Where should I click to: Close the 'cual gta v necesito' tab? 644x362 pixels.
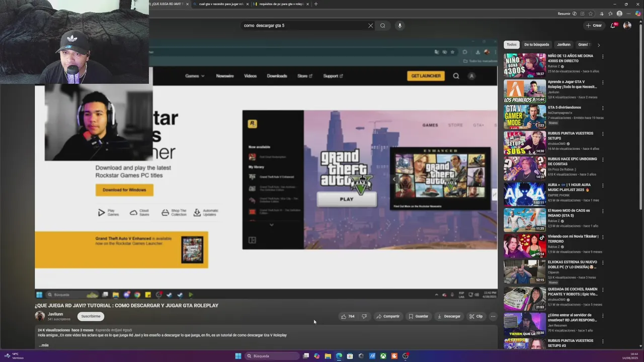coord(248,4)
